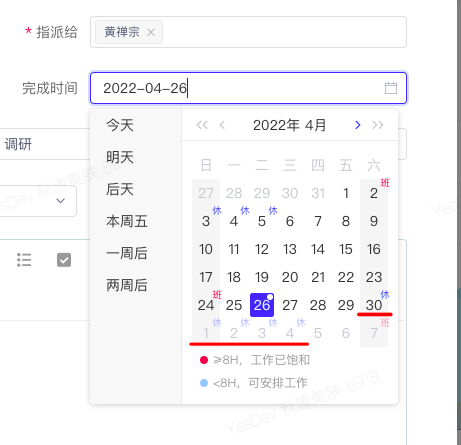Select April 2 marked with 班
461x445 pixels.
(x=374, y=193)
